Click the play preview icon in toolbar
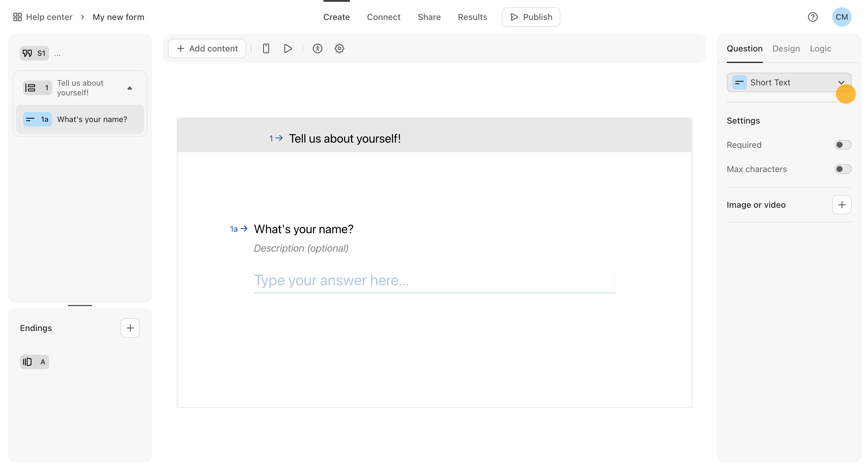The image size is (868, 470). pyautogui.click(x=288, y=48)
